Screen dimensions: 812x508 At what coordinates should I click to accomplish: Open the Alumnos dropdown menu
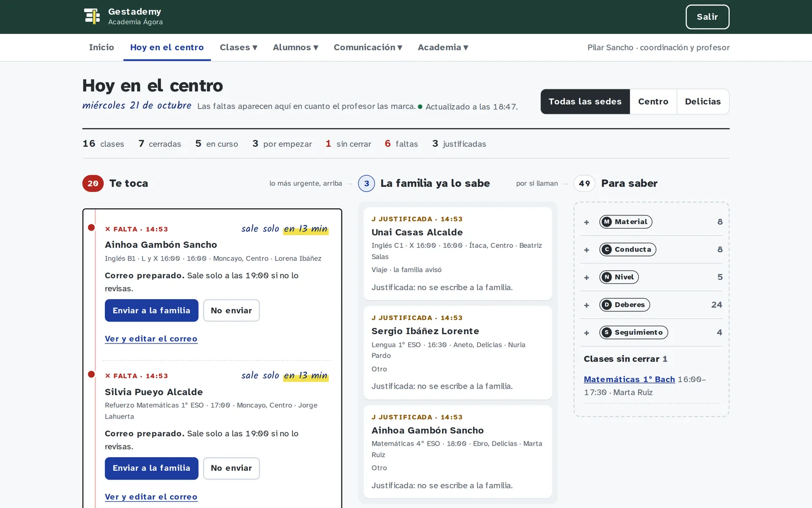click(295, 47)
